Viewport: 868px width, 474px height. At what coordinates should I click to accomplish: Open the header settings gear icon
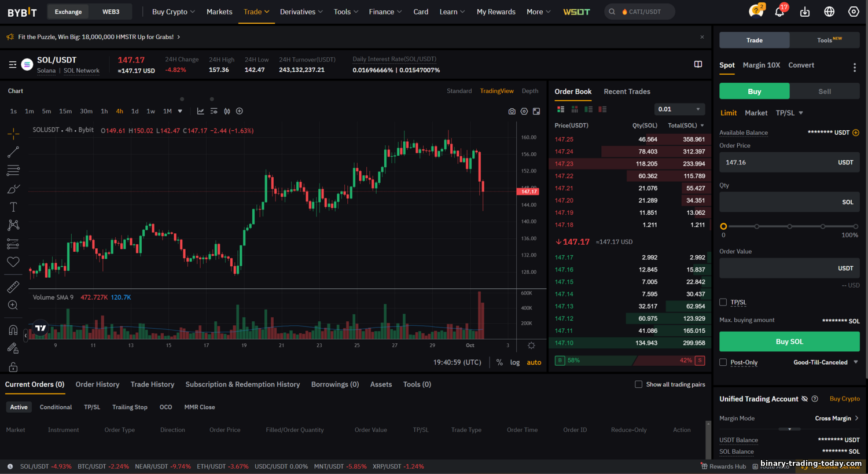coord(854,12)
